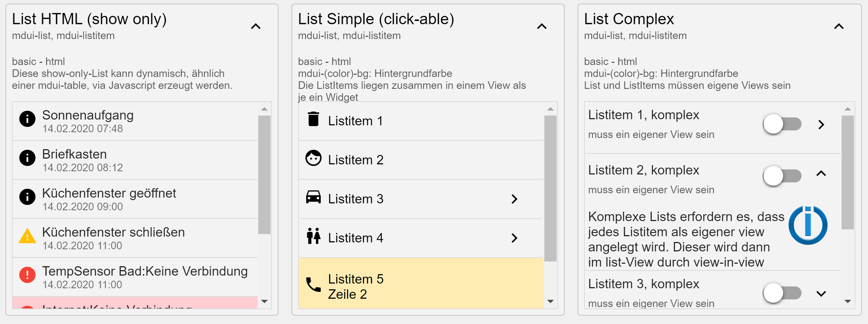Click the blue ioBroker logo image

(x=808, y=225)
